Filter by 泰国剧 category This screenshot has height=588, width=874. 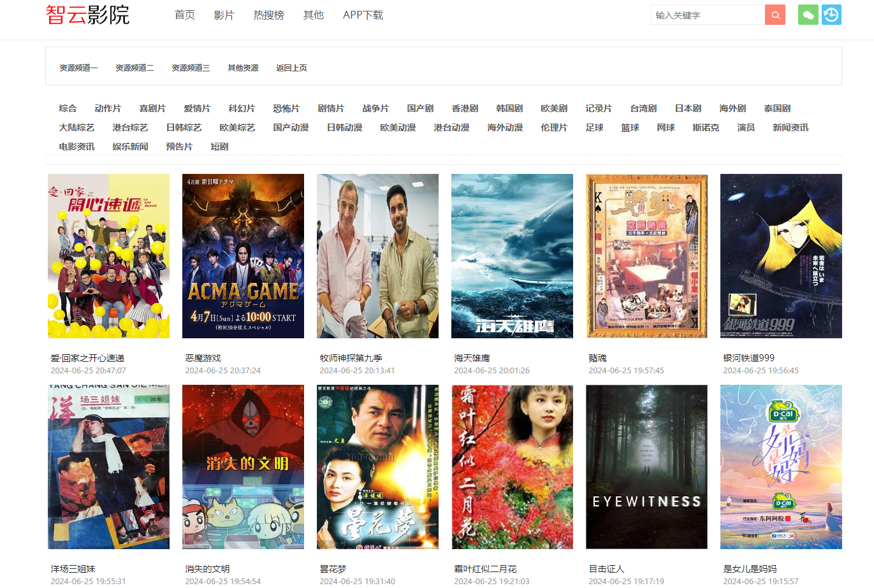click(777, 108)
